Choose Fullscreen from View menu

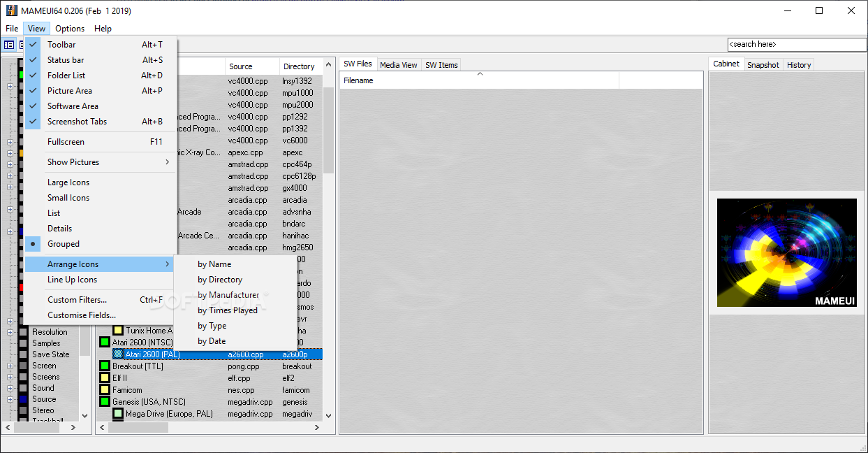point(101,142)
